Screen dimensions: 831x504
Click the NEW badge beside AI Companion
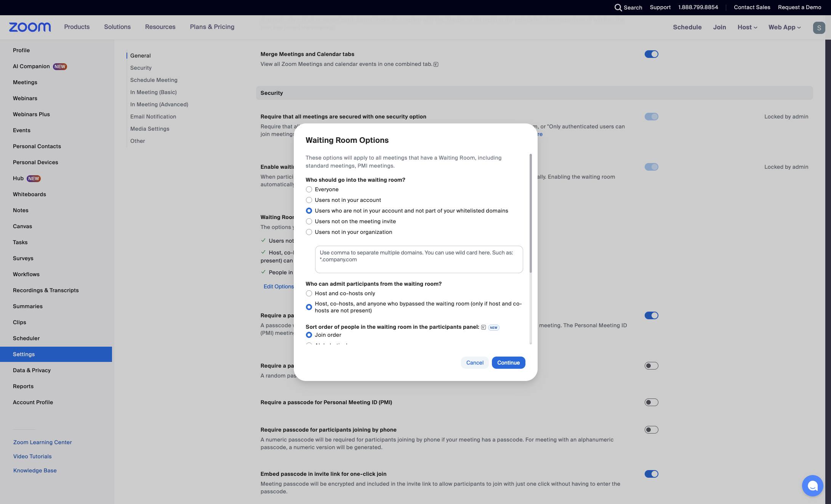tap(60, 67)
